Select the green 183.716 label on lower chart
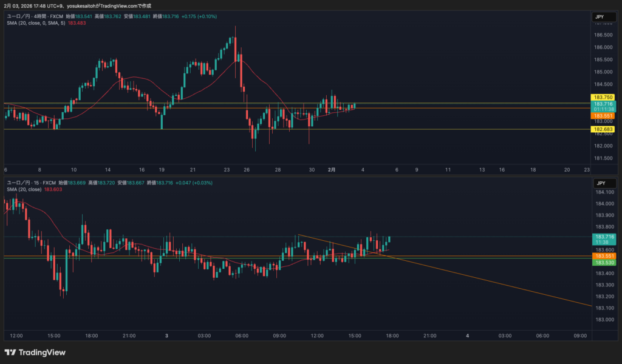 click(x=604, y=237)
